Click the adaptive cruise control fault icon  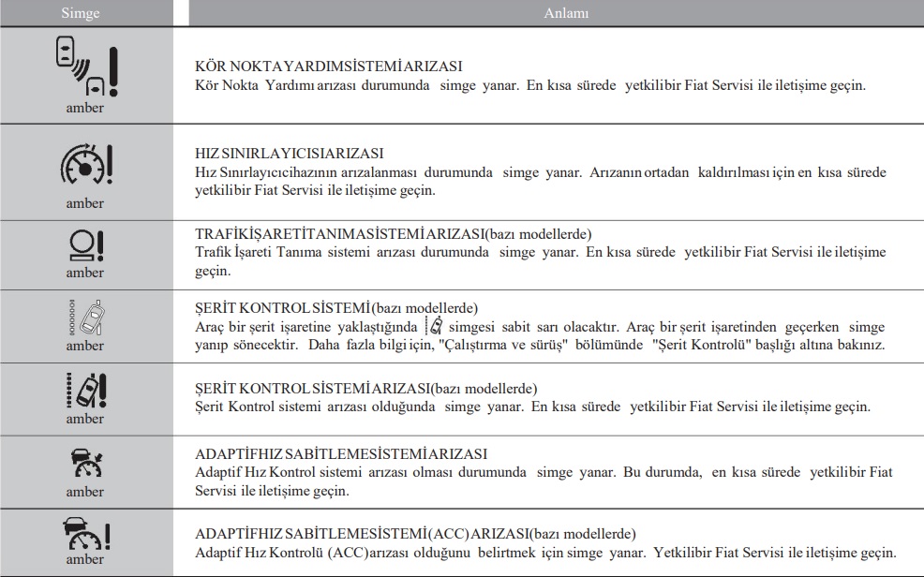click(86, 463)
